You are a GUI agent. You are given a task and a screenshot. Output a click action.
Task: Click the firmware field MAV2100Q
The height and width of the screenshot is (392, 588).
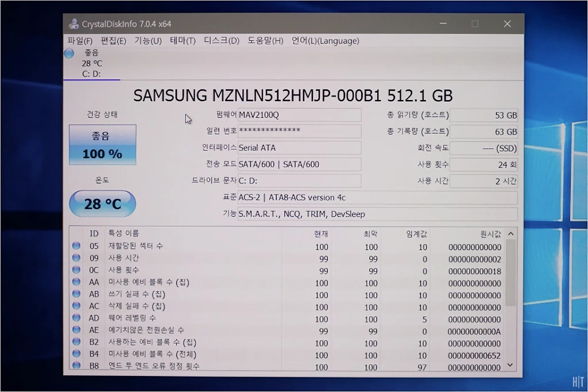click(x=299, y=115)
